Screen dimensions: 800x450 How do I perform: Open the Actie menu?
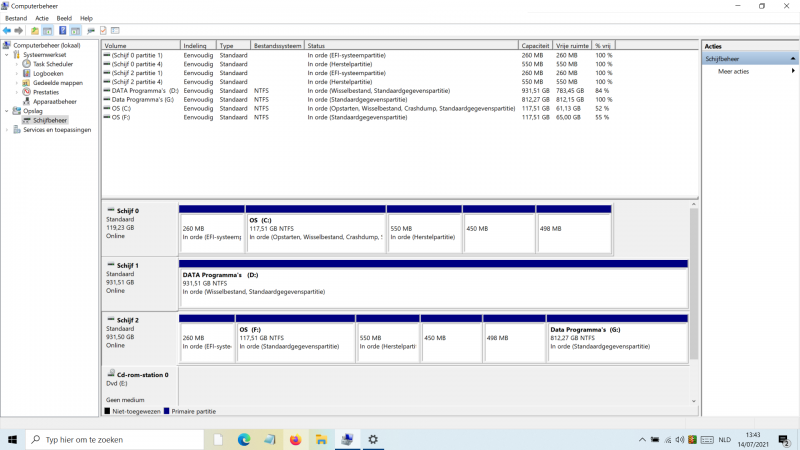(x=41, y=18)
